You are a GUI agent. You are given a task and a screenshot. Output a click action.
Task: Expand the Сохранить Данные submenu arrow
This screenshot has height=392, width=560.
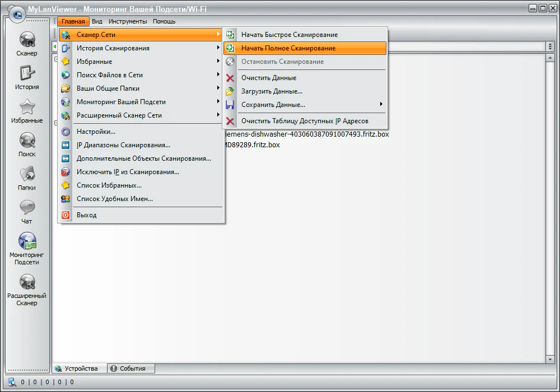(381, 105)
